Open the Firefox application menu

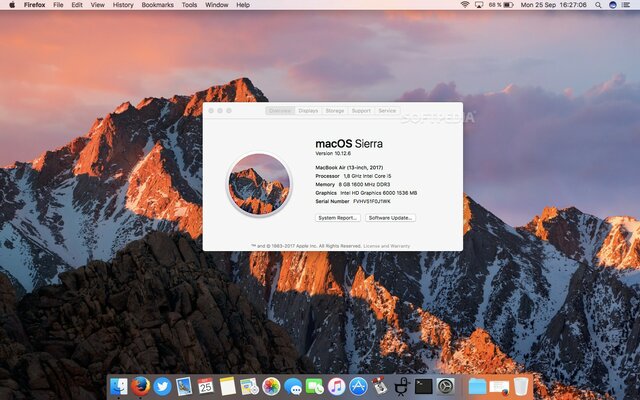click(x=34, y=5)
